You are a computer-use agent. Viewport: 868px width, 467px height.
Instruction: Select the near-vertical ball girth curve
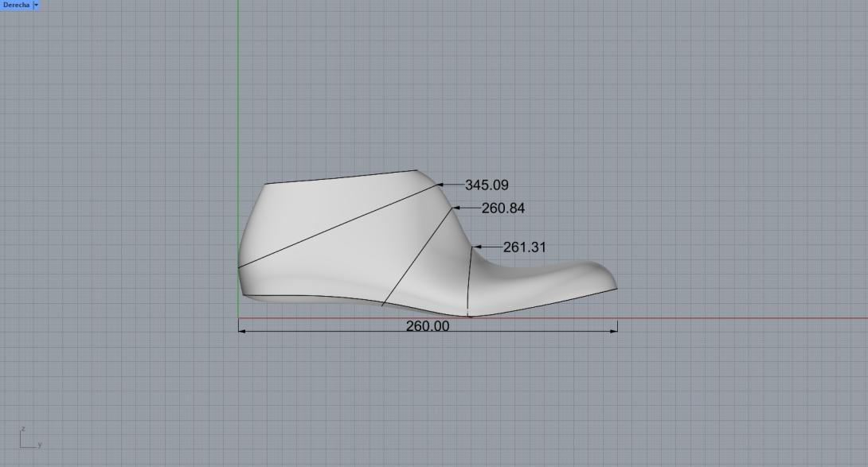(469, 278)
